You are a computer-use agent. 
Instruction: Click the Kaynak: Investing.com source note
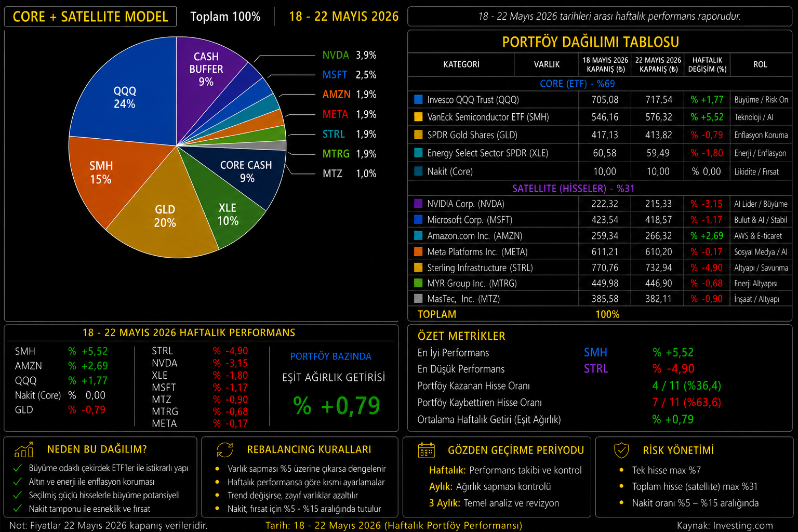click(725, 525)
